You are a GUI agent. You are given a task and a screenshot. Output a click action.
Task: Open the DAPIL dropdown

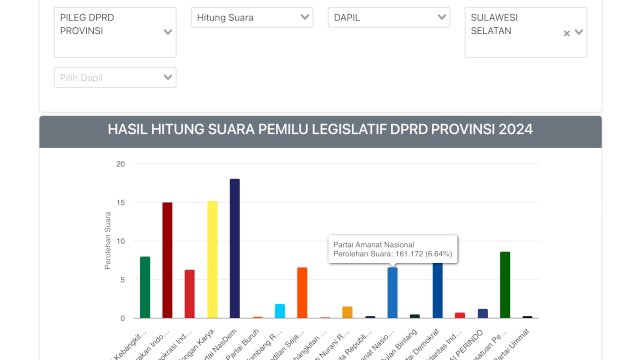point(389,18)
